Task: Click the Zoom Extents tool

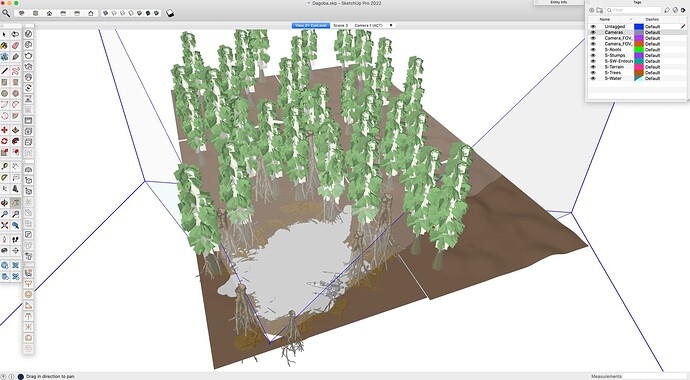Action: coord(4,225)
